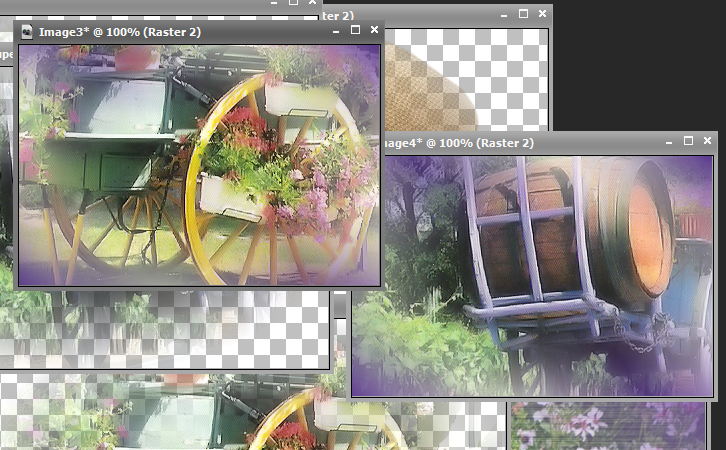Image resolution: width=726 pixels, height=450 pixels.
Task: Select the Image4 '@ 100% (Raster 2)' title
Action: tap(480, 143)
